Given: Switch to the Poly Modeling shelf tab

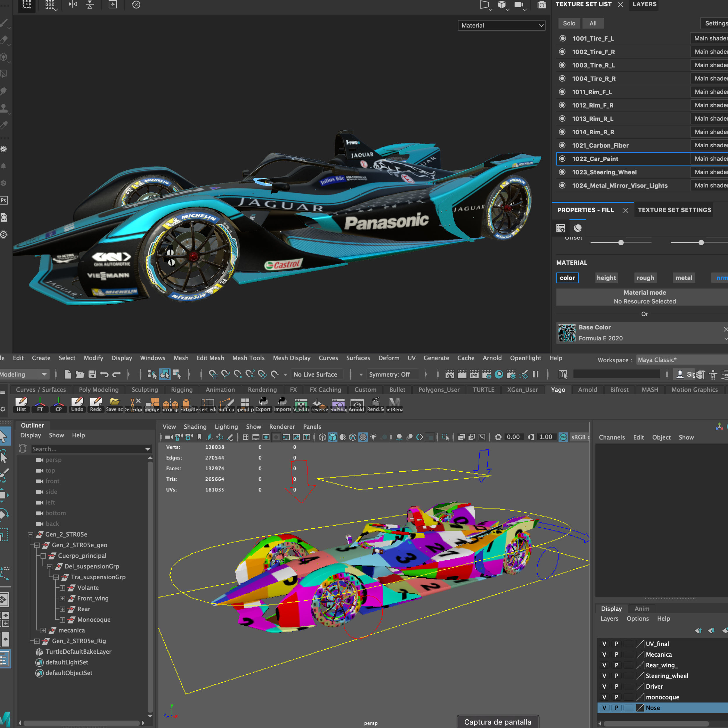Looking at the screenshot, I should 99,390.
